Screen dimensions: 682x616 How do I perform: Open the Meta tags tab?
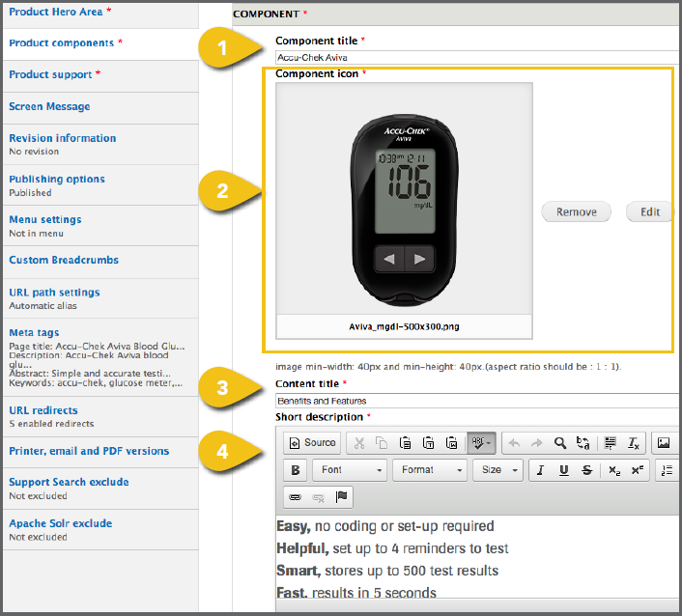pos(100,357)
